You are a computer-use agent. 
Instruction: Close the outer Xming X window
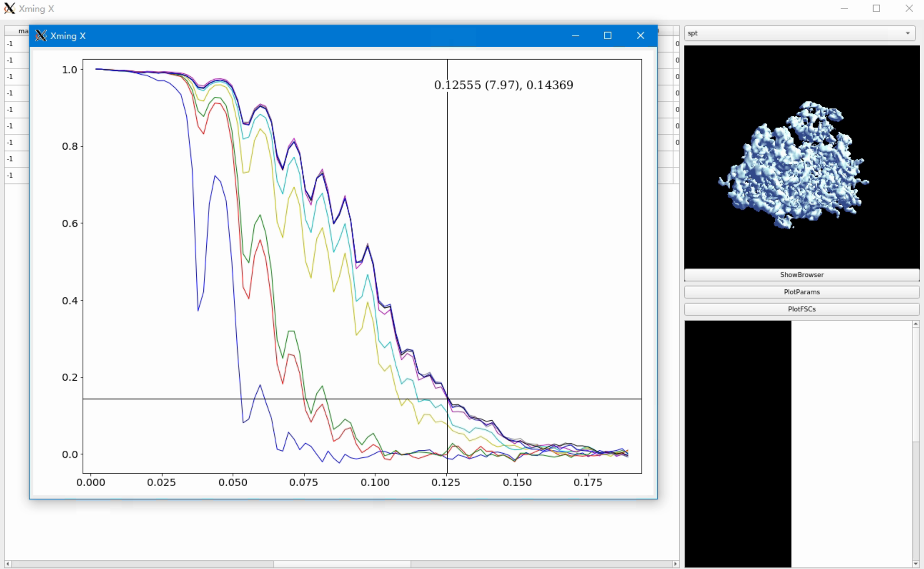(909, 9)
